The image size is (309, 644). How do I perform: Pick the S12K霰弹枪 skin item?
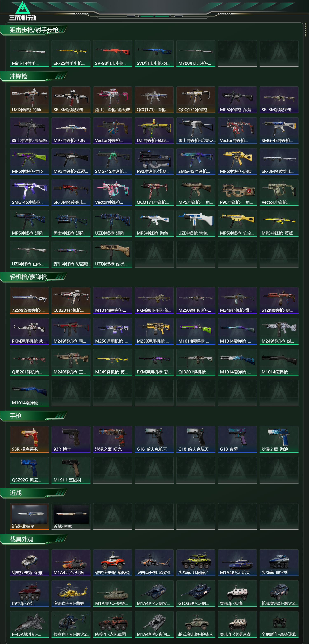tap(279, 300)
